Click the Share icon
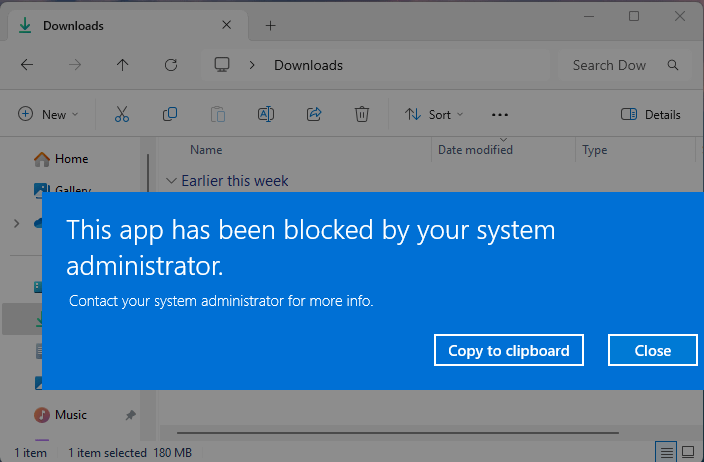The width and height of the screenshot is (704, 462). point(314,114)
